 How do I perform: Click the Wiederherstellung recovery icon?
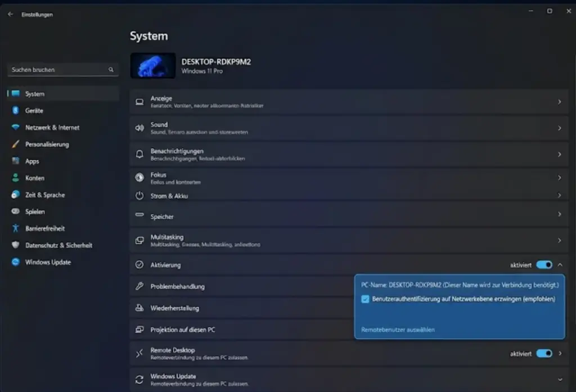(x=139, y=308)
